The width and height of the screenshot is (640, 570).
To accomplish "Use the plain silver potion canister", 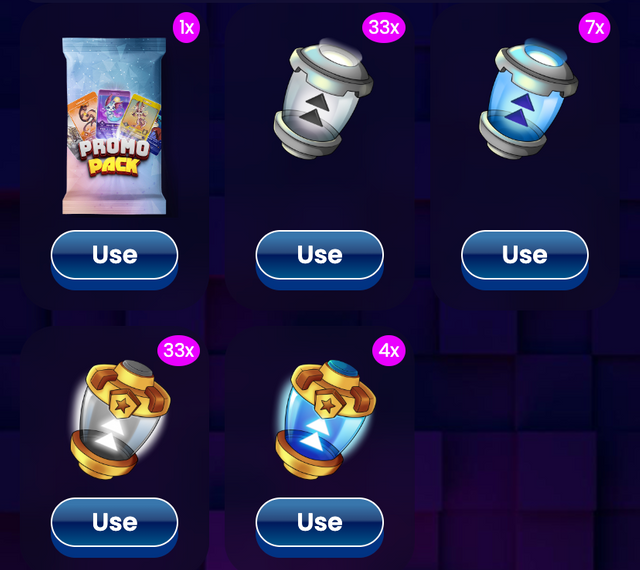I will coord(320,255).
